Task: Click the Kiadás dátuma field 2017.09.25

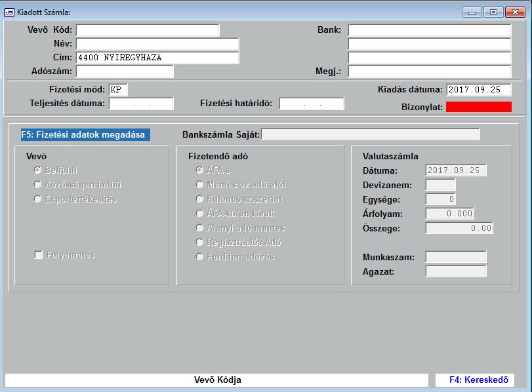Action: (x=479, y=90)
